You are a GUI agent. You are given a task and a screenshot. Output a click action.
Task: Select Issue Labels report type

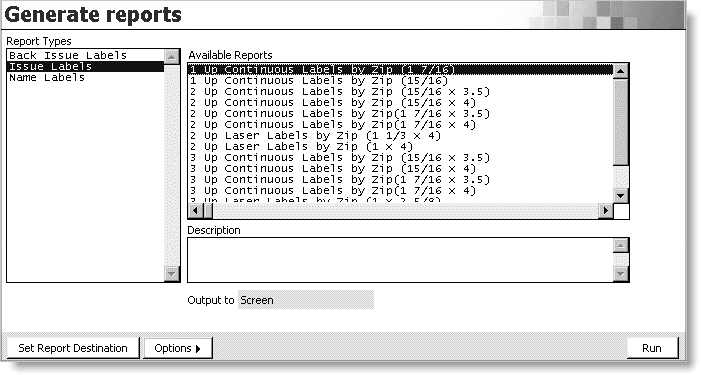click(85, 67)
